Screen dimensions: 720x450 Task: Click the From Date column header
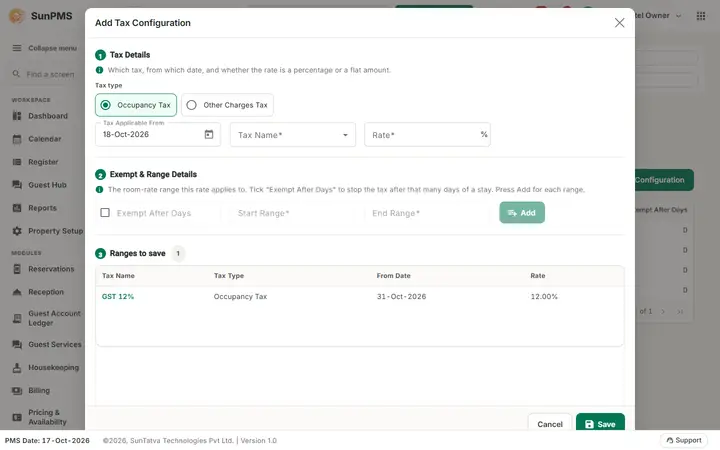click(394, 276)
